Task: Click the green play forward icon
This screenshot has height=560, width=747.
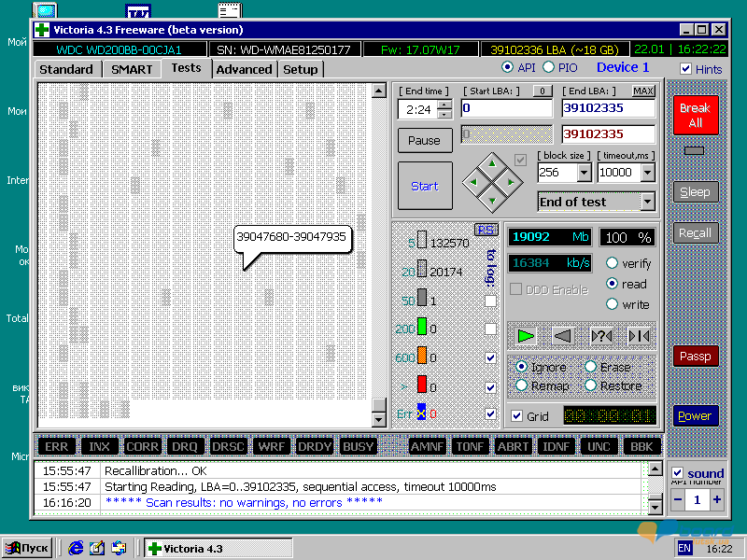Action: [526, 336]
